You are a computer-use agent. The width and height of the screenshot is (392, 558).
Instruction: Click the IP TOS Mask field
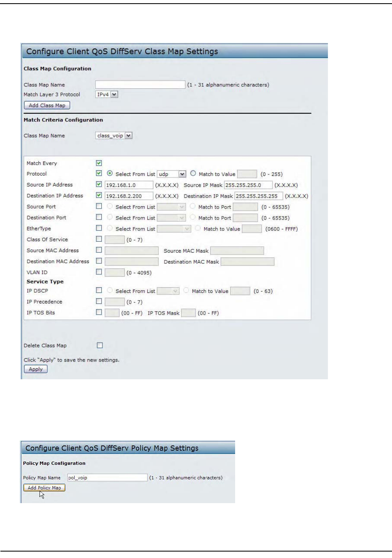coord(188,313)
